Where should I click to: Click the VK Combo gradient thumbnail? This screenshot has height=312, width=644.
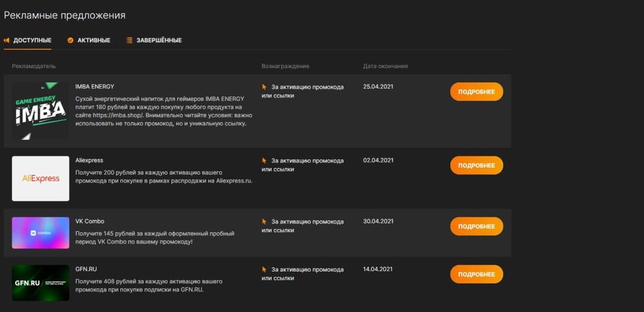pos(40,233)
